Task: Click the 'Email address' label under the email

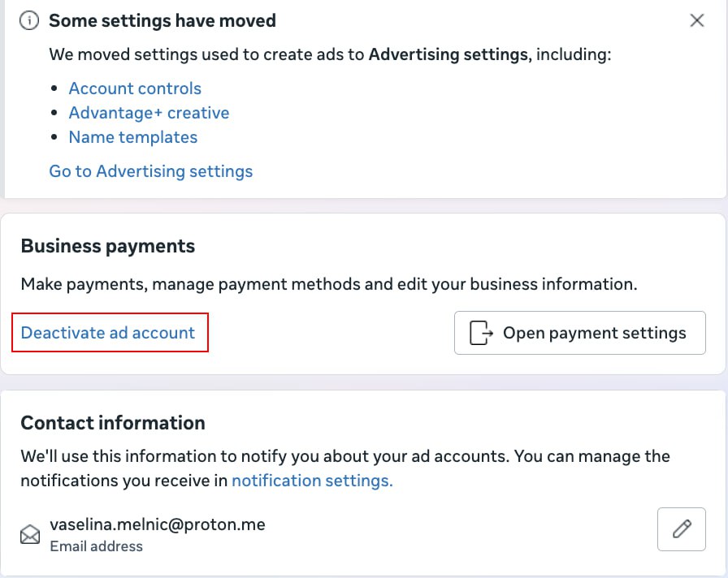Action: [96, 546]
